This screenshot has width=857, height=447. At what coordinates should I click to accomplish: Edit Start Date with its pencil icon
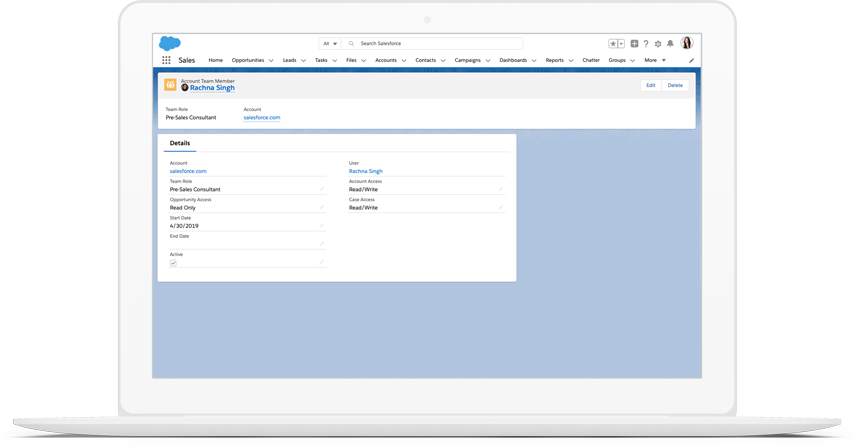(322, 226)
